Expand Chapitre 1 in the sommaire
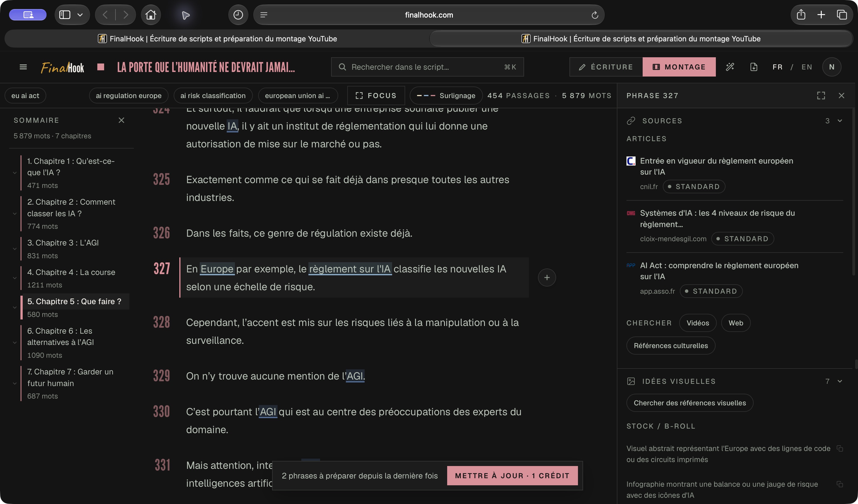858x504 pixels. click(x=15, y=173)
